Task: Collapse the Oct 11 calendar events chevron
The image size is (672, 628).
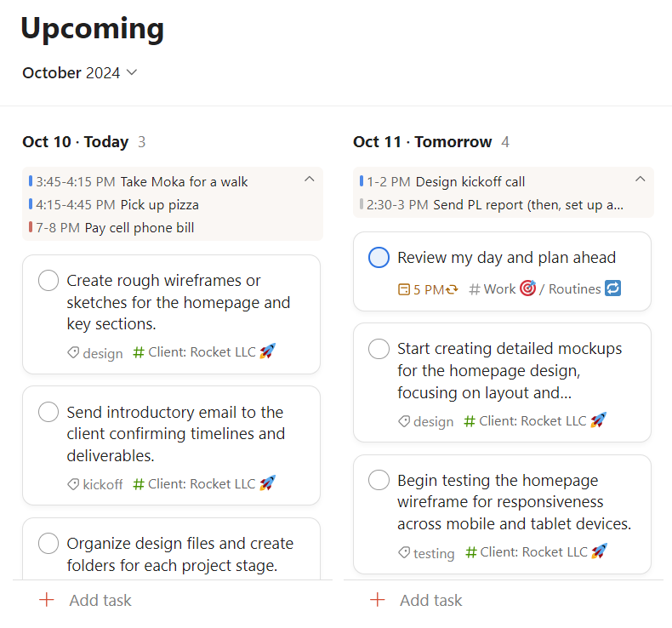Action: [x=640, y=179]
